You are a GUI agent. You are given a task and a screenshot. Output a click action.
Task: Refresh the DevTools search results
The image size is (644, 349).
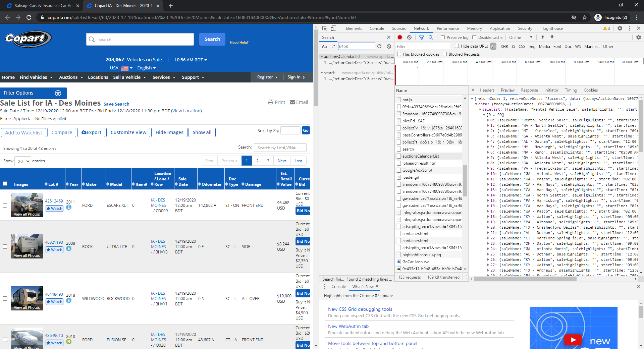coord(379,47)
